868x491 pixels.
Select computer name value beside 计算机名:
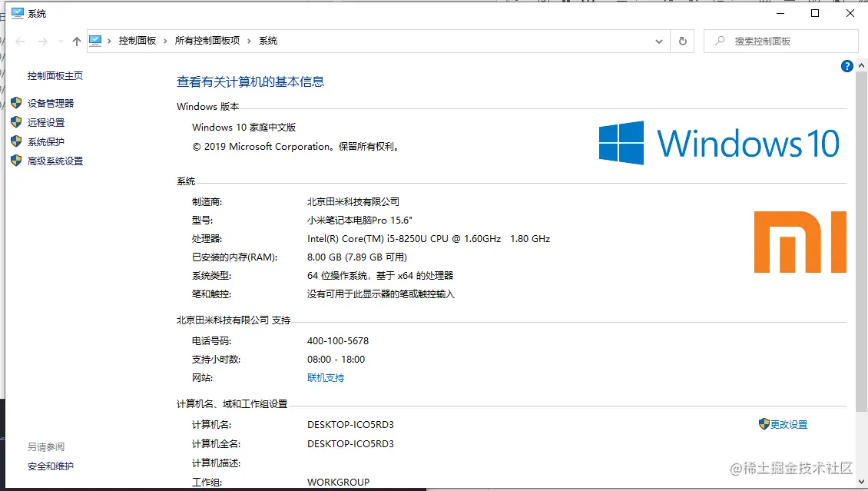coord(350,425)
